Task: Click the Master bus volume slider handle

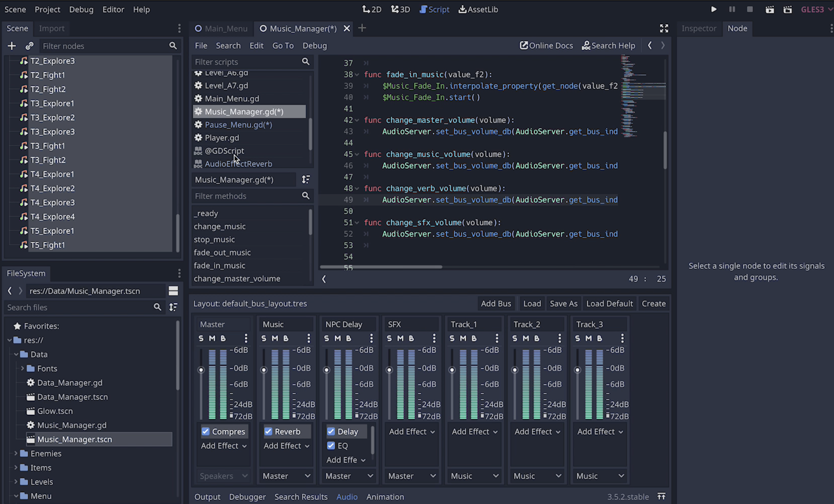Action: (201, 370)
